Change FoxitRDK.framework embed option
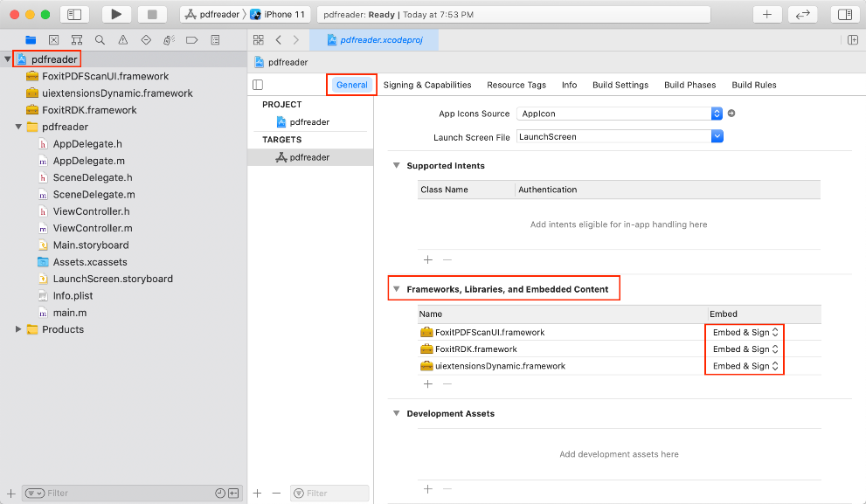The height and width of the screenshot is (504, 866). (x=745, y=349)
